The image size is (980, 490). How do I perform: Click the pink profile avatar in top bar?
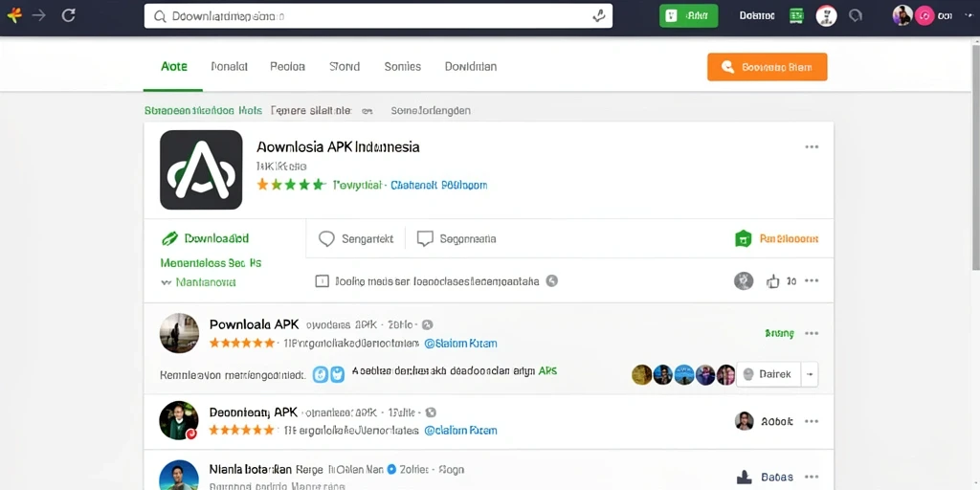[924, 16]
